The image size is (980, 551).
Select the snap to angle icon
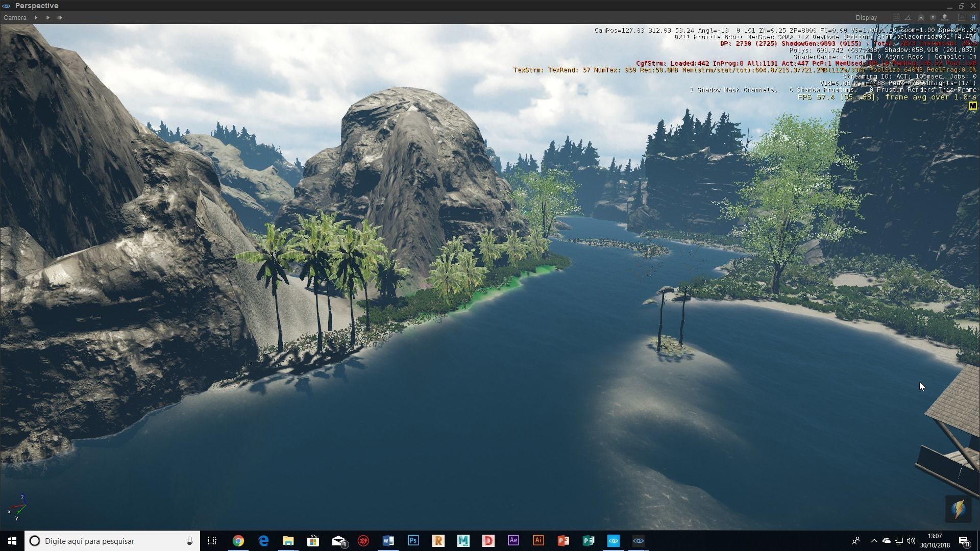(908, 17)
